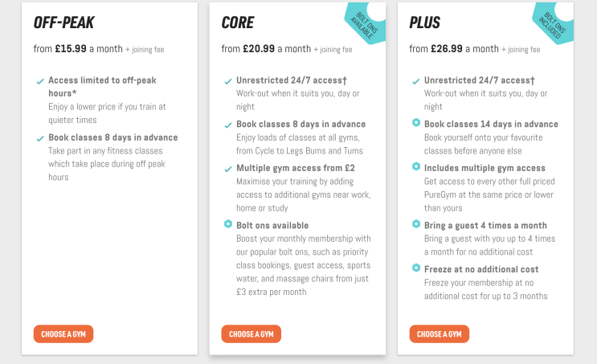Click hexagon icon next to Freeze at no additional cost

(416, 268)
